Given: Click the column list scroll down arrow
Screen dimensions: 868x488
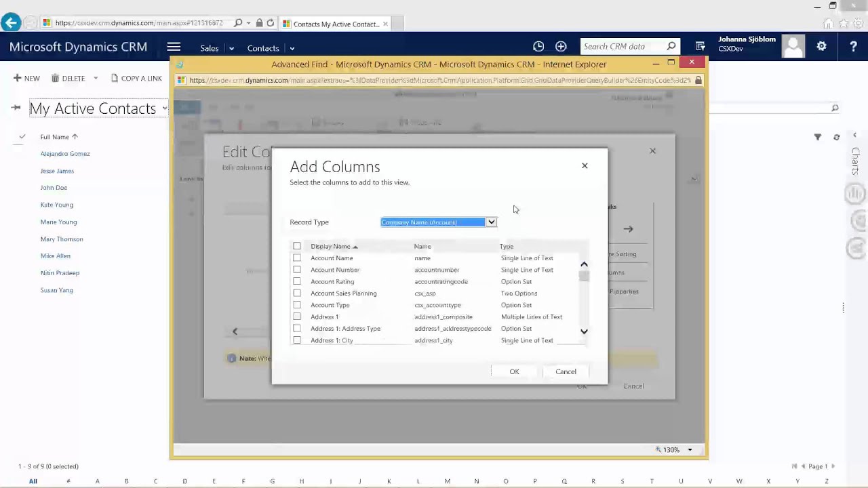Looking at the screenshot, I should pyautogui.click(x=584, y=331).
